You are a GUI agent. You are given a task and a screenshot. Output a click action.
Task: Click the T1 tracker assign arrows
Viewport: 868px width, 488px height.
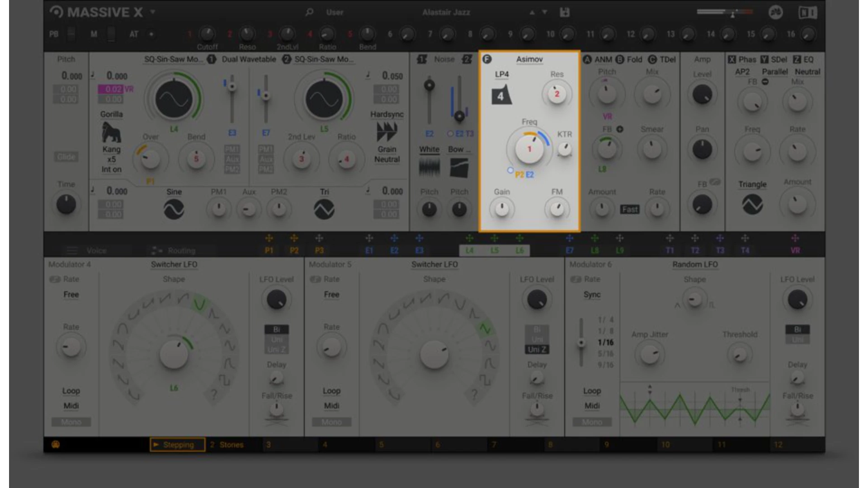point(670,238)
